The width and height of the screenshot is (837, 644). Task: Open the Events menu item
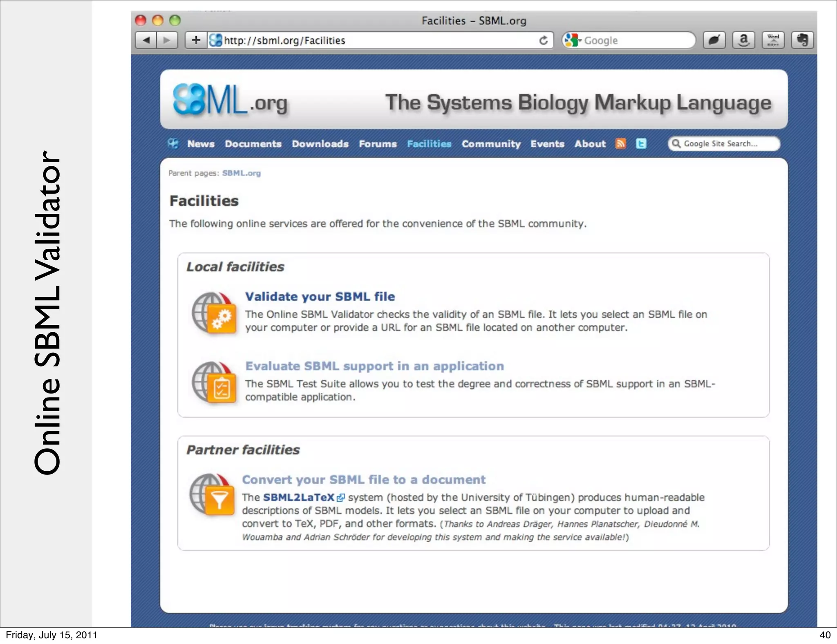click(547, 144)
